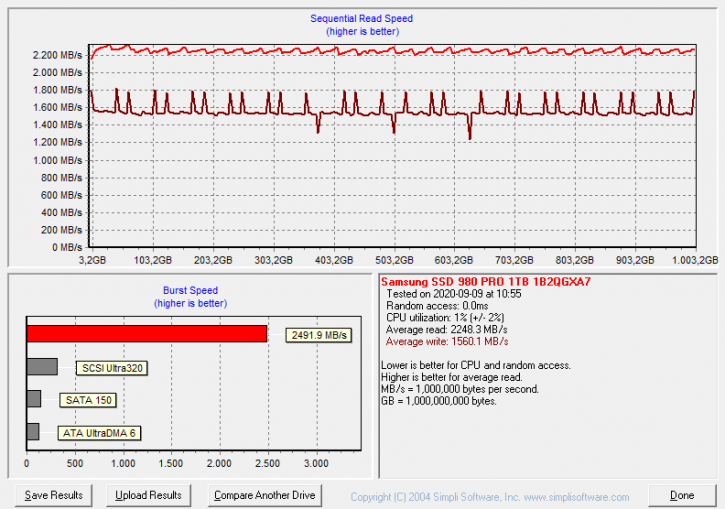The height and width of the screenshot is (509, 725).
Task: Click the 1.000 MB/s y-axis label
Action: click(57, 160)
